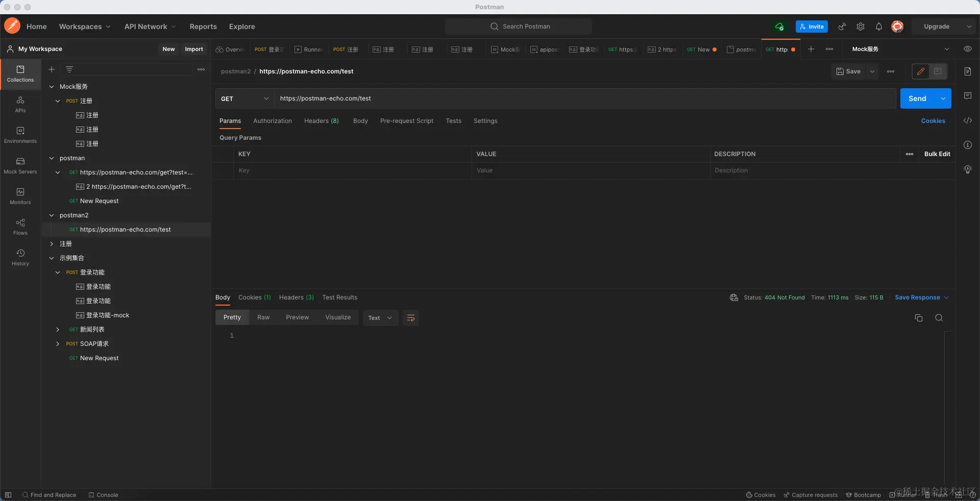Open the environment quick look eye icon
The width and height of the screenshot is (980, 501).
[967, 49]
